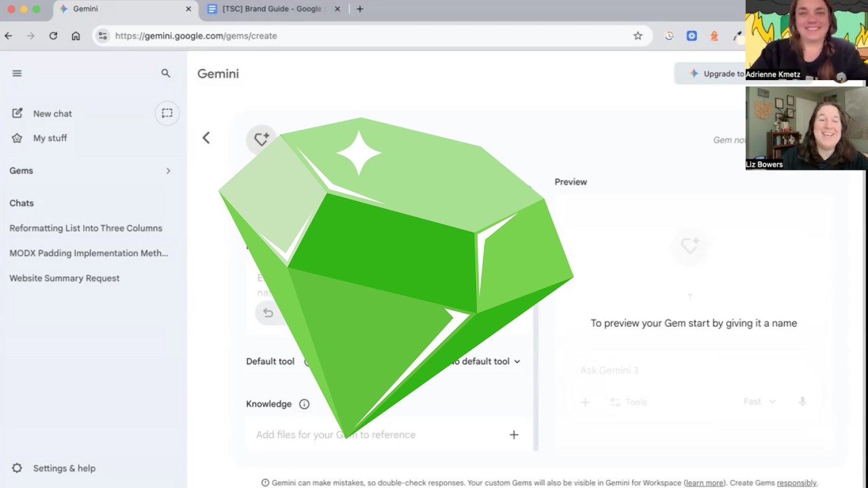Click the Gems sidebar heading

click(21, 171)
